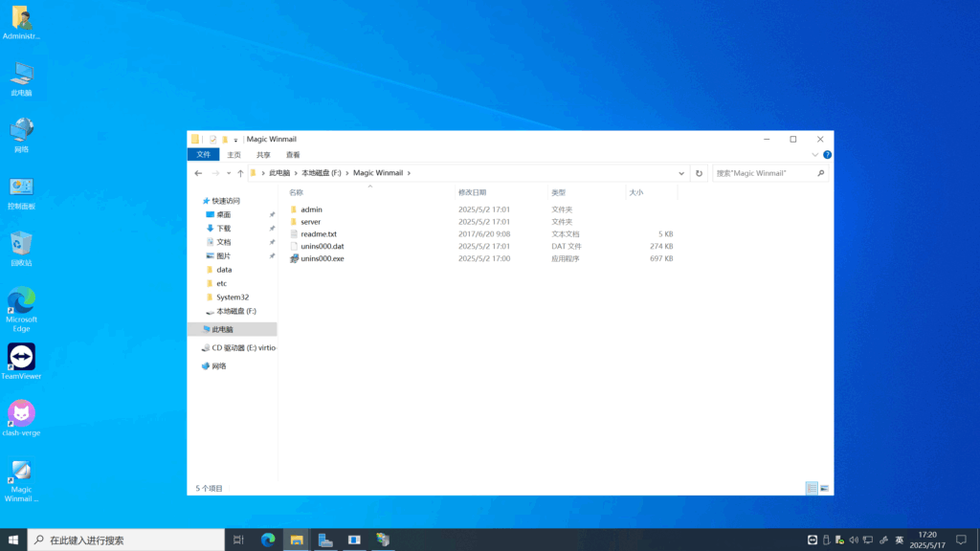The width and height of the screenshot is (980, 551).
Task: Select 网络 in the navigation pane
Action: coord(219,366)
